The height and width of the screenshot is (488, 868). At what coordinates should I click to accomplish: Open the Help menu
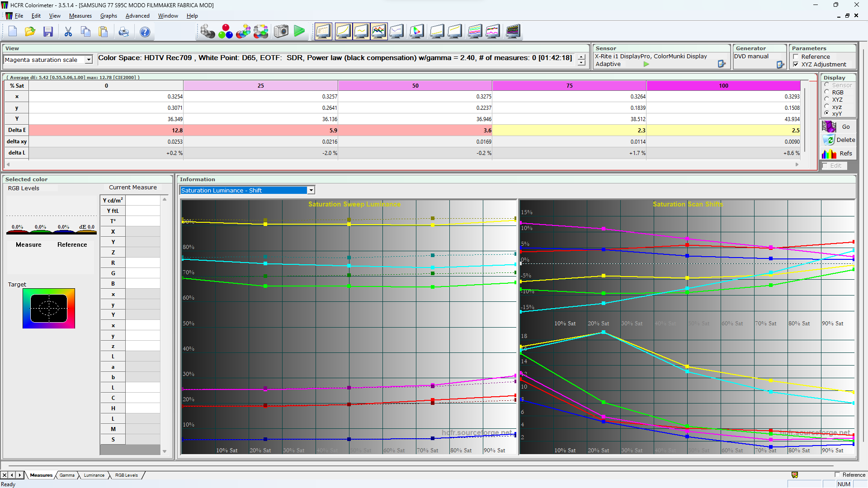[x=192, y=16]
